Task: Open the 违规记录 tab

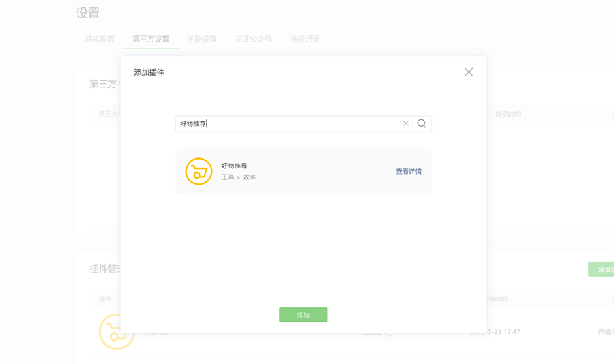Action: click(x=304, y=39)
